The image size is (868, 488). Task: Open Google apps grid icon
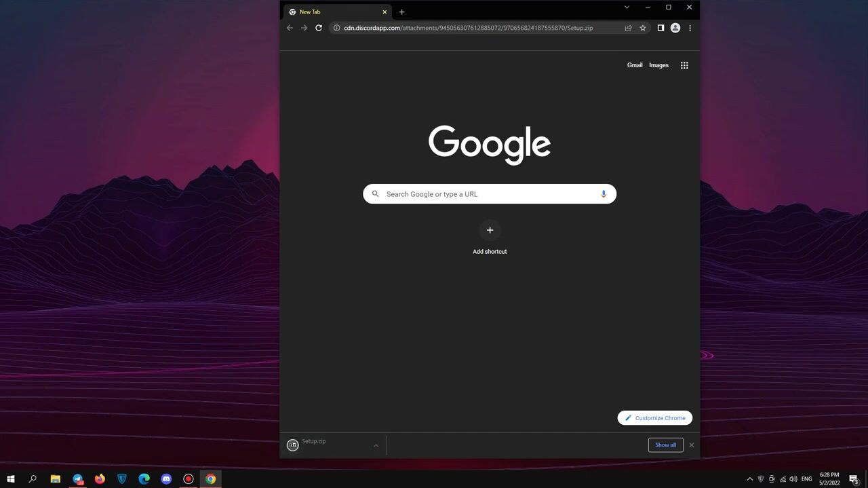pos(684,65)
